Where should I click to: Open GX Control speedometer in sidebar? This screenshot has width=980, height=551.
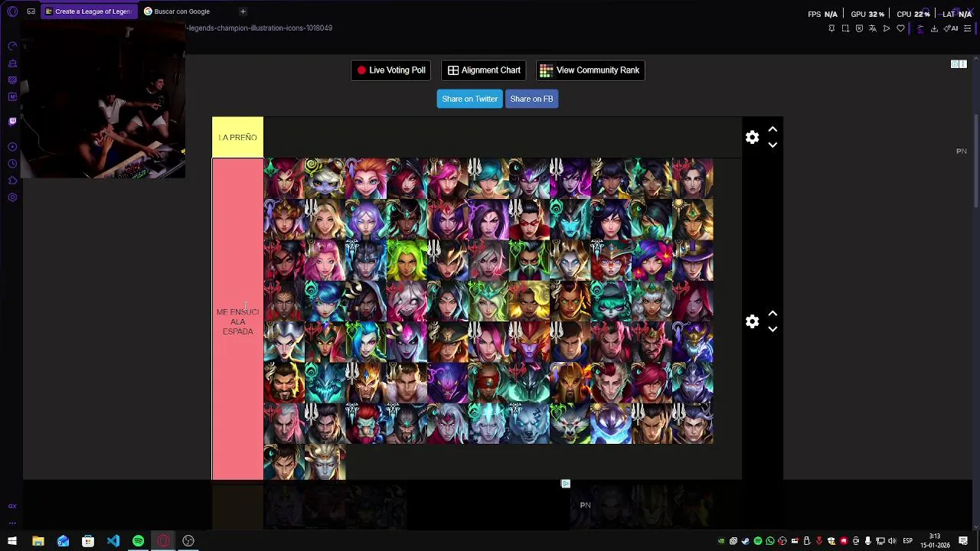click(12, 46)
